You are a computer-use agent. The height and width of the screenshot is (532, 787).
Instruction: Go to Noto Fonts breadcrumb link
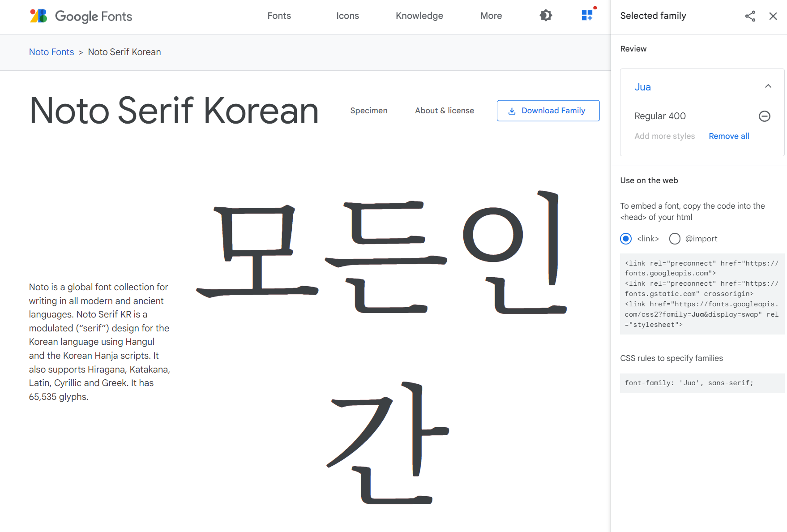(x=51, y=52)
